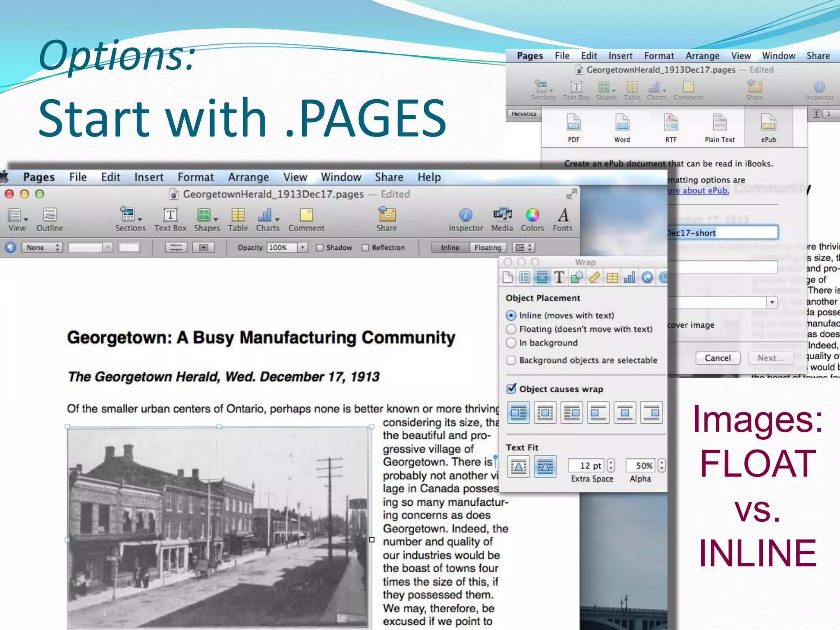Choose the last wrap style icon
The height and width of the screenshot is (630, 840).
pyautogui.click(x=651, y=413)
